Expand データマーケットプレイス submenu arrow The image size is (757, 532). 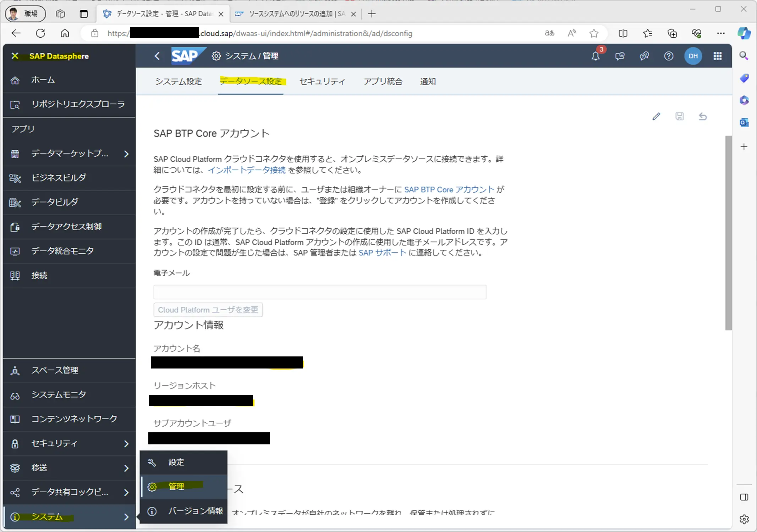(126, 154)
